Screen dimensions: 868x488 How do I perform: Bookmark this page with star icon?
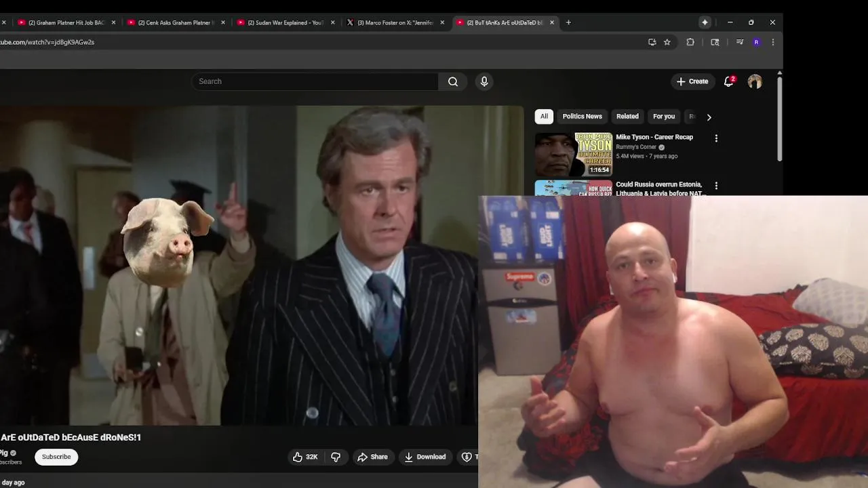667,42
